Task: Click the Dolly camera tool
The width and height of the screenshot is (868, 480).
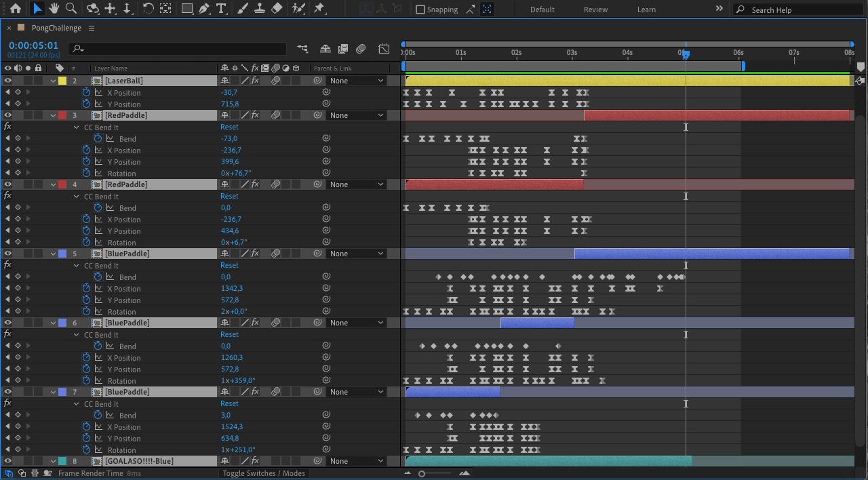Action: point(127,9)
